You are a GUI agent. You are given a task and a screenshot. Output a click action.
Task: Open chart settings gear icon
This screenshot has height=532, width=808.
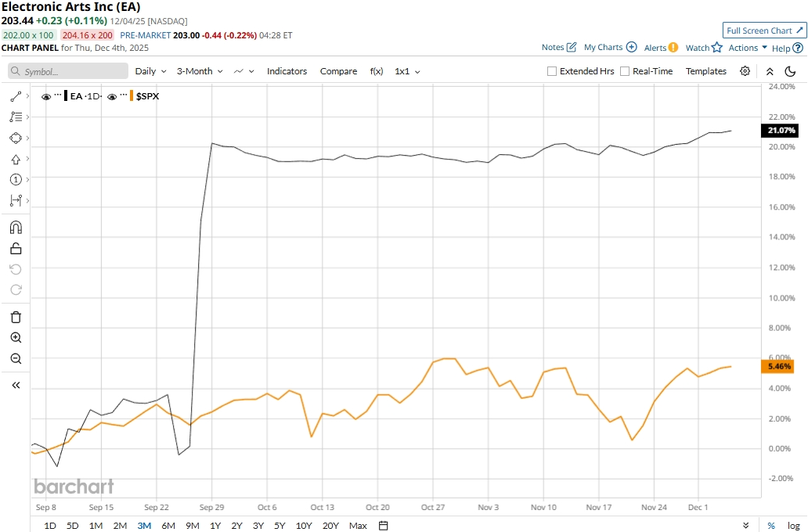tap(745, 71)
